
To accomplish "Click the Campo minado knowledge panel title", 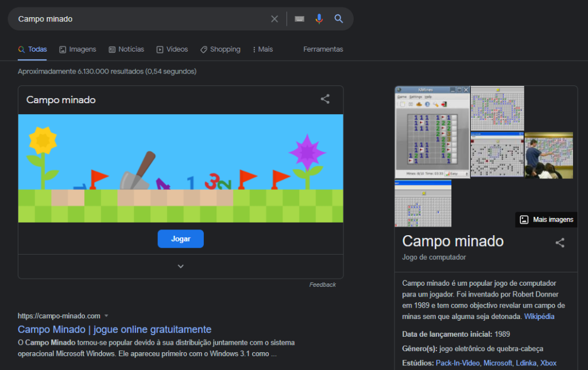I will pyautogui.click(x=453, y=241).
